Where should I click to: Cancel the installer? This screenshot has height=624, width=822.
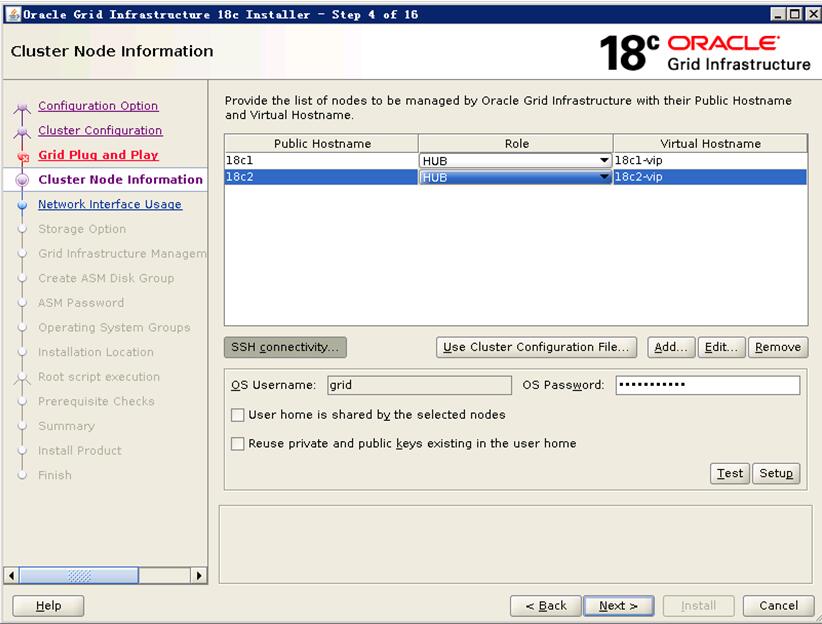778,606
